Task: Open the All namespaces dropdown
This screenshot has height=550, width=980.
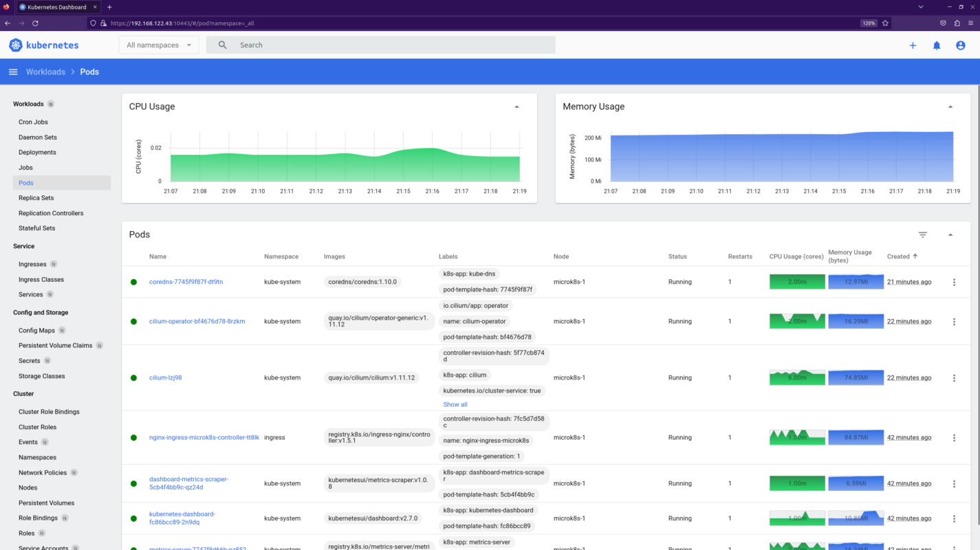Action: [158, 44]
